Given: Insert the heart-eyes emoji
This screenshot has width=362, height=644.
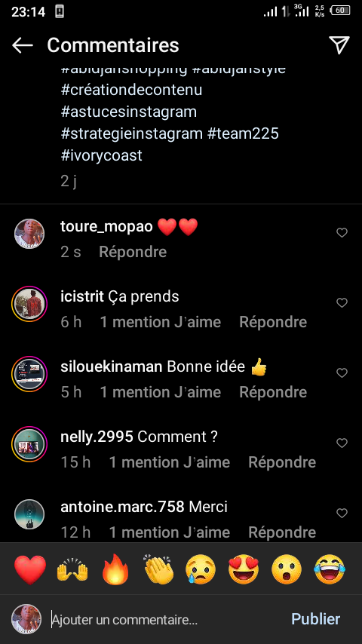Looking at the screenshot, I should point(244,569).
